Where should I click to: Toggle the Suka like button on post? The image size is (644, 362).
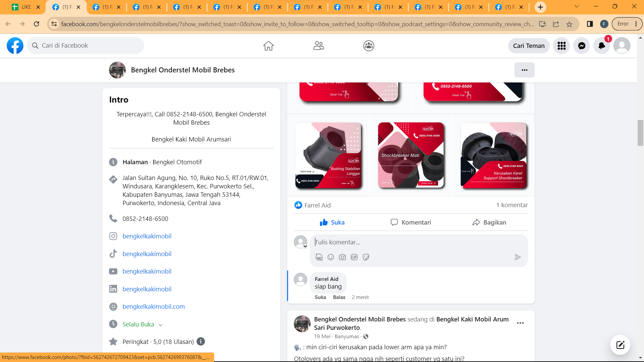click(332, 222)
